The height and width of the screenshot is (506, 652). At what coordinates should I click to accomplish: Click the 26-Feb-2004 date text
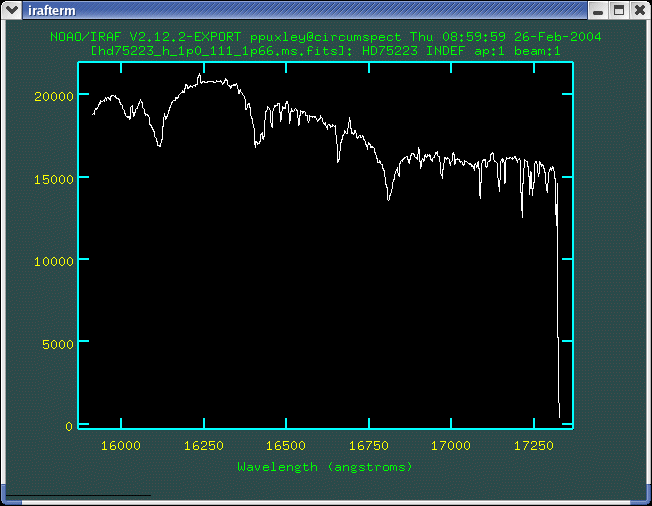click(558, 37)
